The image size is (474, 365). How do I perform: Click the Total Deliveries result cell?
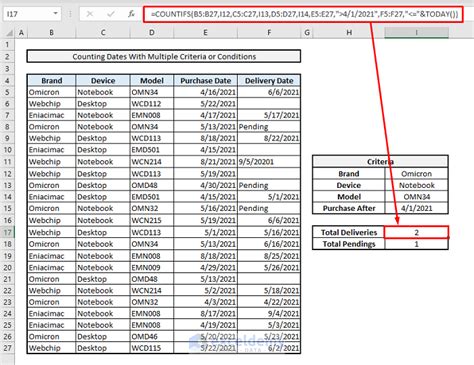(416, 232)
